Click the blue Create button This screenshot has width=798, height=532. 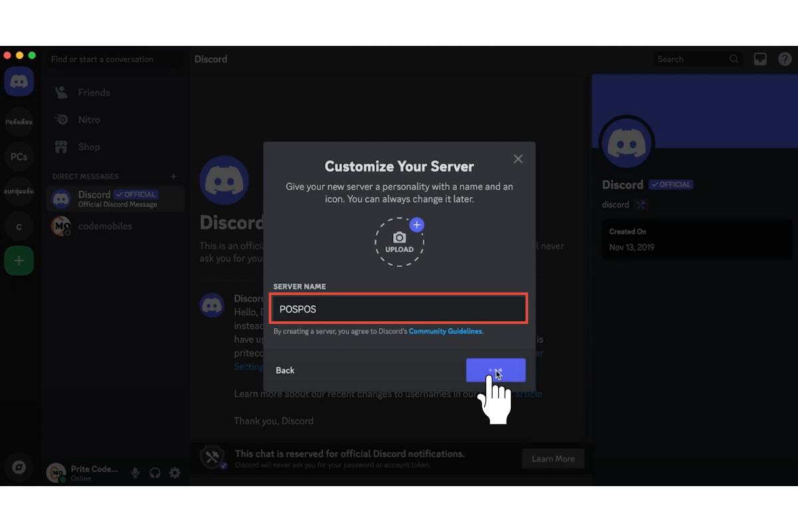[495, 370]
